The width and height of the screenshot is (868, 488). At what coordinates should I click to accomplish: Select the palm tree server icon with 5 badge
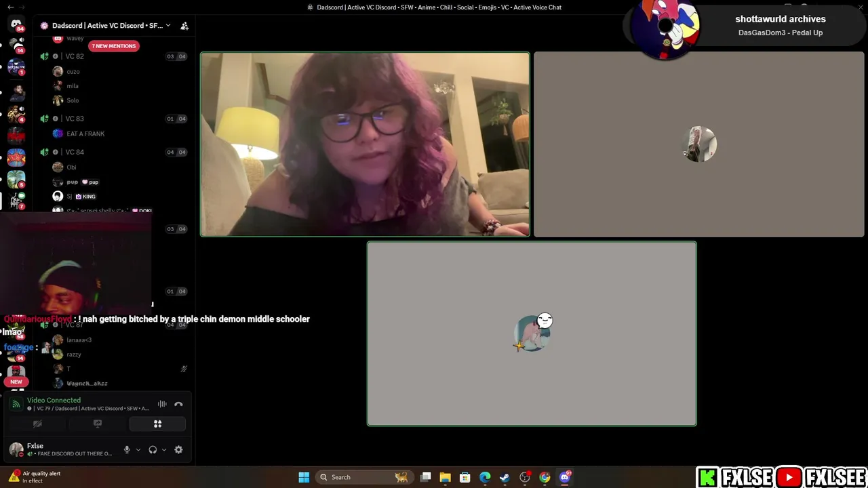tap(16, 179)
